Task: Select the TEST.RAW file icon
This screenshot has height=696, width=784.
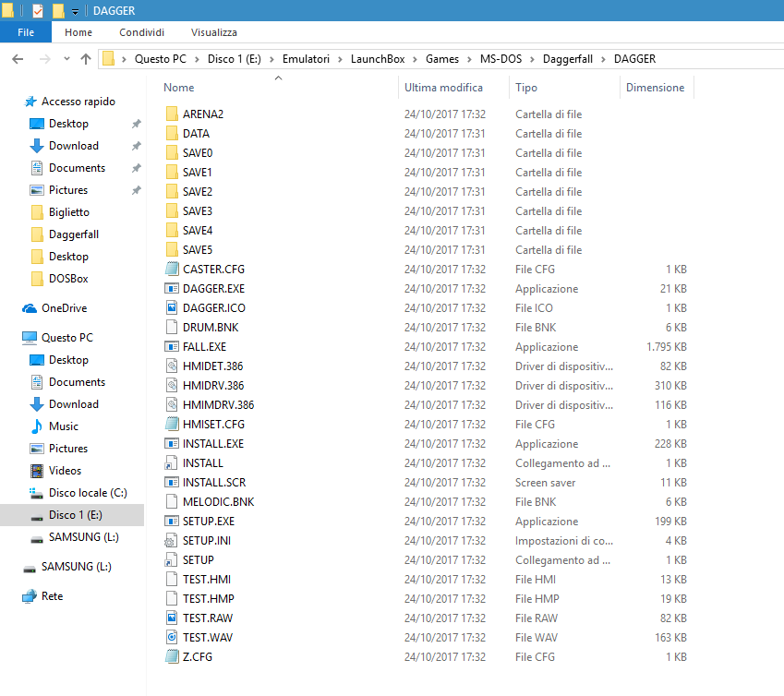Action: click(x=172, y=618)
